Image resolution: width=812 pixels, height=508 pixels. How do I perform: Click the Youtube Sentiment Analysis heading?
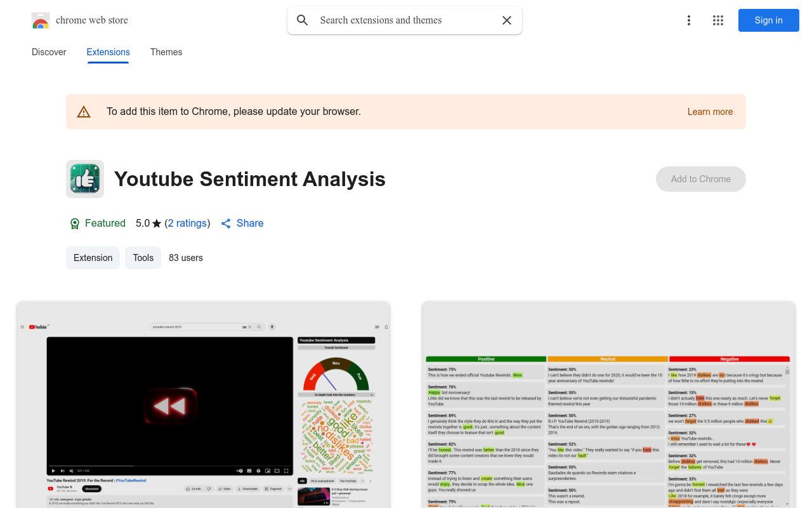[250, 179]
